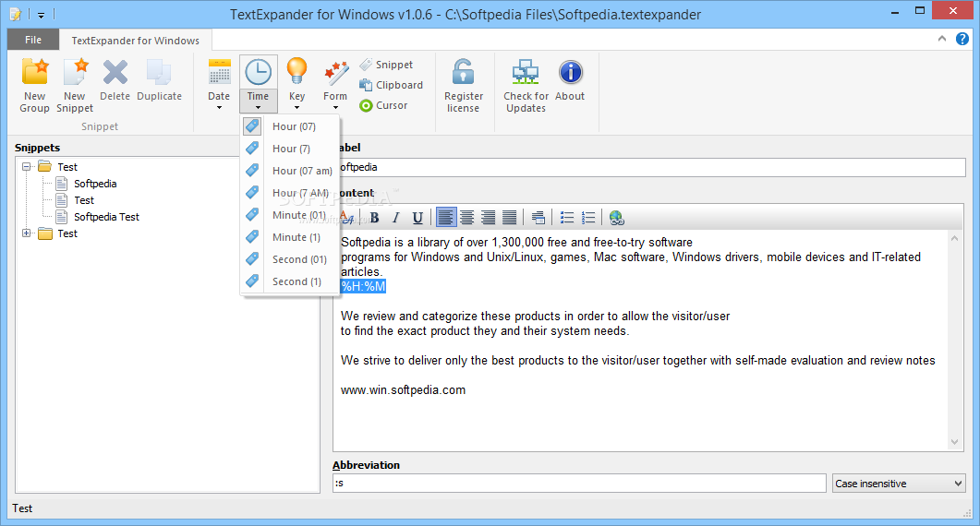The image size is (980, 526).
Task: Select the Test snippet under first folder
Action: [x=84, y=200]
